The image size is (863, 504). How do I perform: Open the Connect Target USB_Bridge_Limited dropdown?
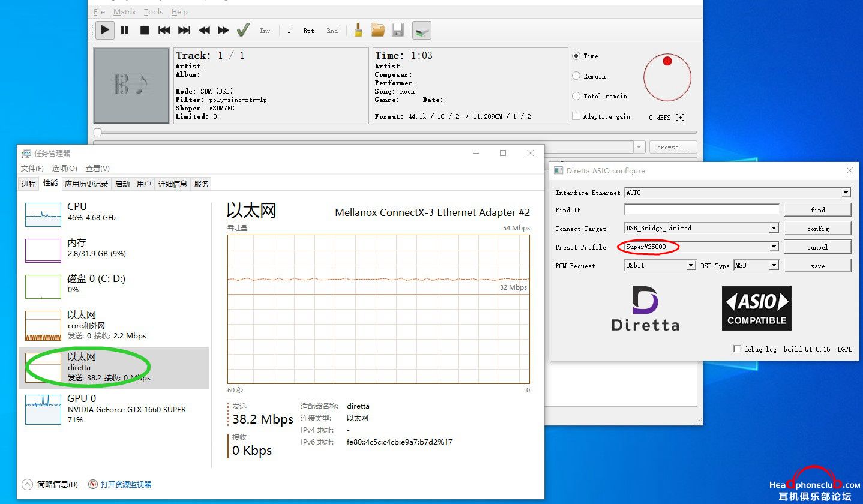click(702, 228)
